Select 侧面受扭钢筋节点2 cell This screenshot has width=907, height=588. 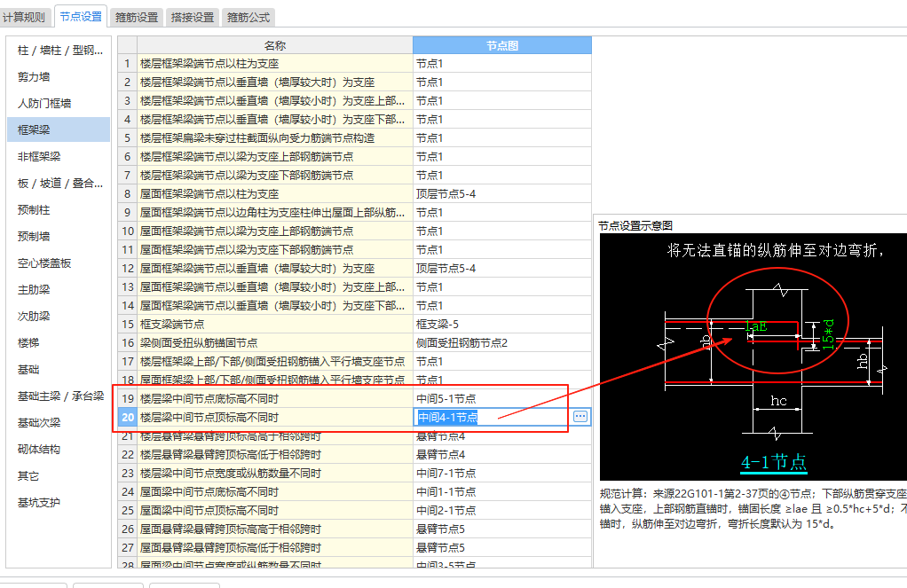point(502,343)
